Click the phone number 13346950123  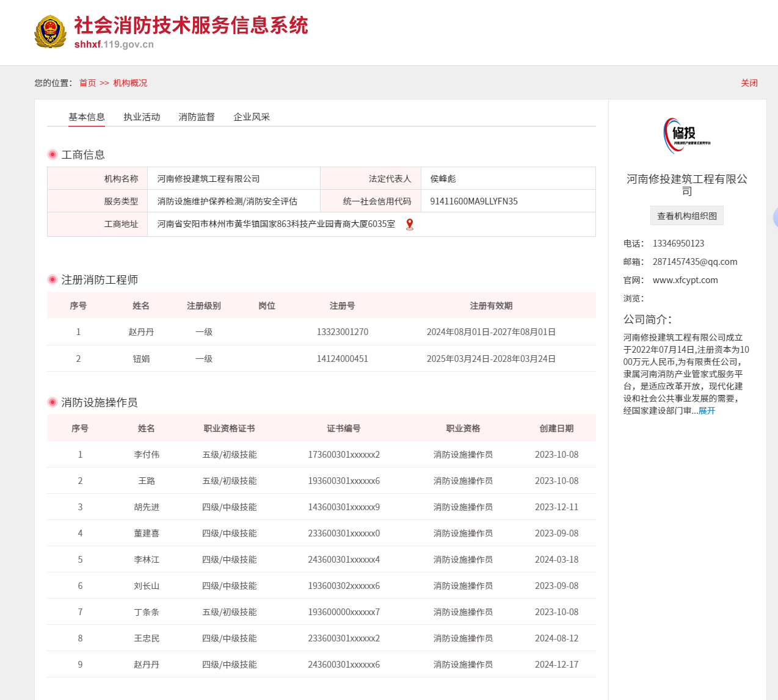pyautogui.click(x=678, y=244)
